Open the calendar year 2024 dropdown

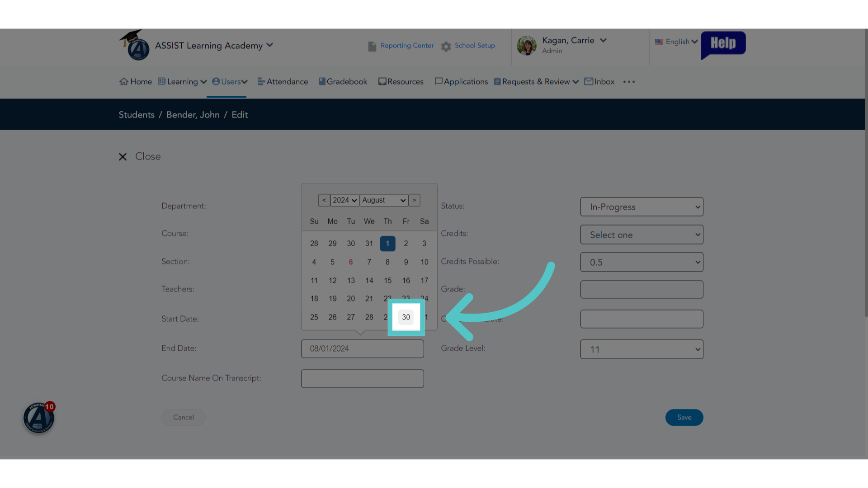point(345,200)
